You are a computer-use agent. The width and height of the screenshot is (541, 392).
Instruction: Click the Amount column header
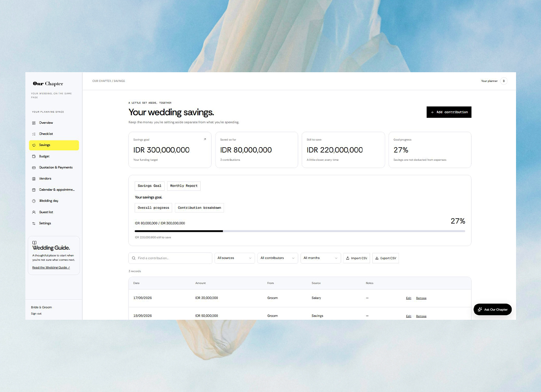point(200,283)
